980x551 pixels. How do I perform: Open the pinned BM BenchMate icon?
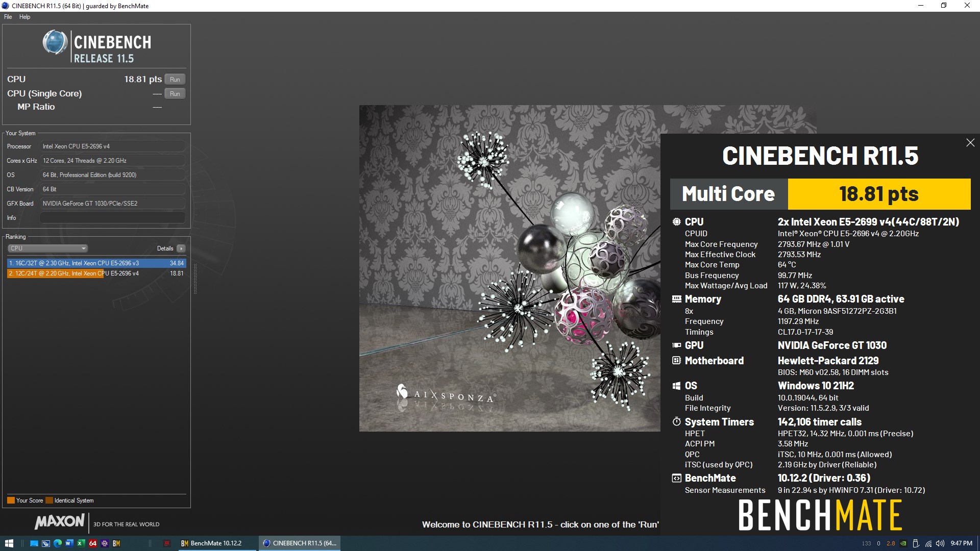click(116, 543)
